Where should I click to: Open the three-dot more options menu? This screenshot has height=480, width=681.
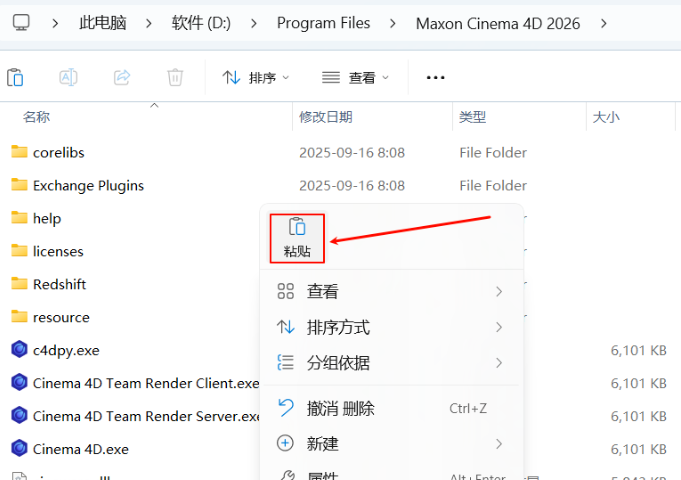pos(435,77)
